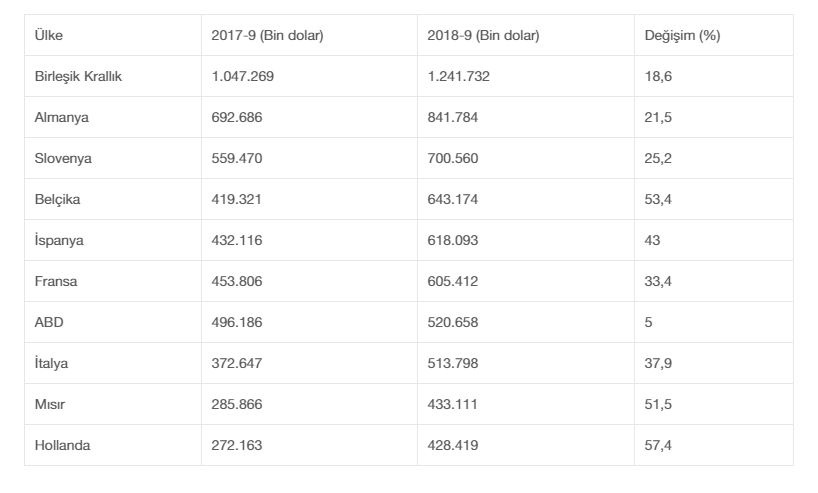Select the Fransa row label

55,281
